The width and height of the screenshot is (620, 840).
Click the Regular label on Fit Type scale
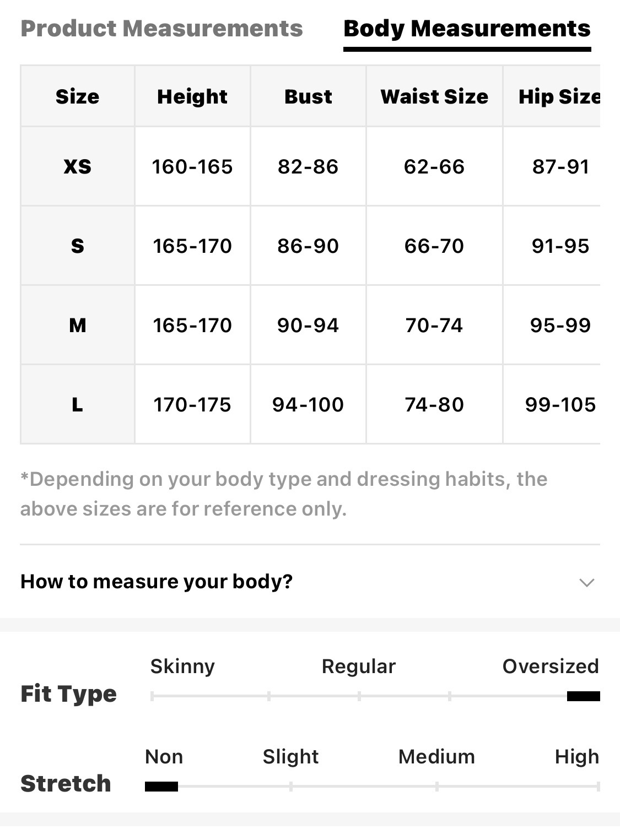(x=359, y=666)
